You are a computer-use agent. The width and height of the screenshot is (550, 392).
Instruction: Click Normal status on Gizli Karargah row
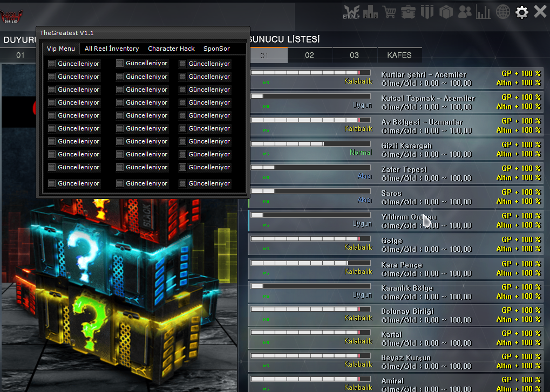(361, 153)
